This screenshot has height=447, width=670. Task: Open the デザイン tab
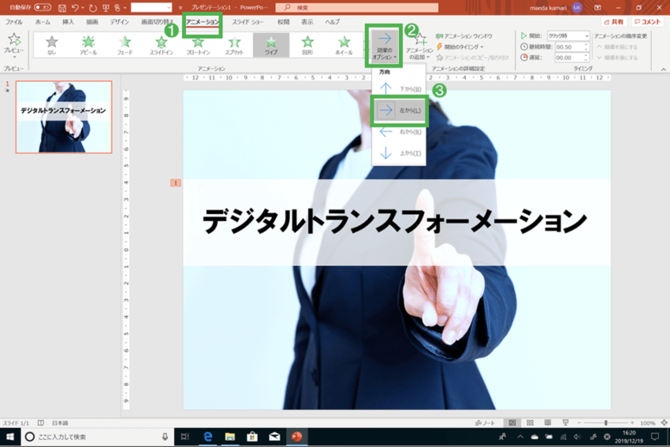(x=119, y=22)
